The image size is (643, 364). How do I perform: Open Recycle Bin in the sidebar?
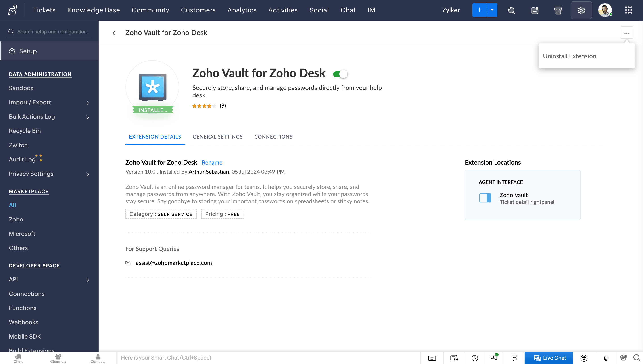25,131
